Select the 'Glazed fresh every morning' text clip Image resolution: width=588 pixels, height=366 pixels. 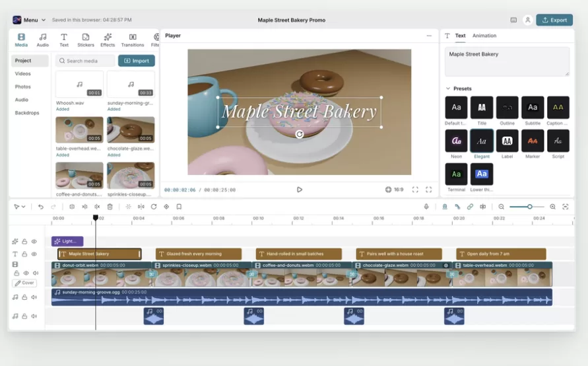tap(199, 254)
